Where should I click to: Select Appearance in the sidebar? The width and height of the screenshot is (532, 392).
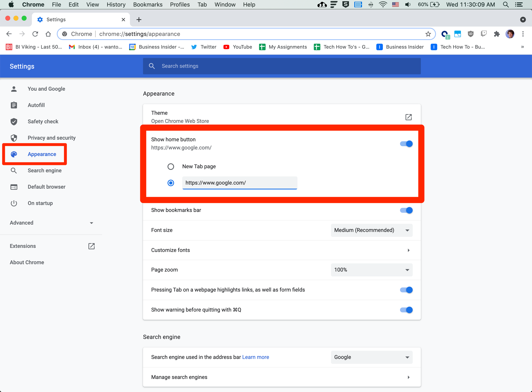tap(42, 155)
